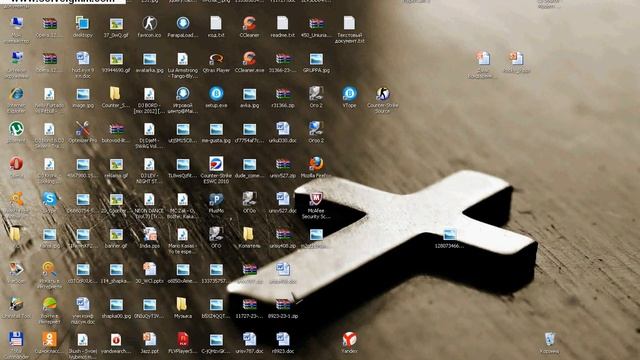Launch the VTope shortcut icon
The width and height of the screenshot is (640, 360).
point(349,94)
